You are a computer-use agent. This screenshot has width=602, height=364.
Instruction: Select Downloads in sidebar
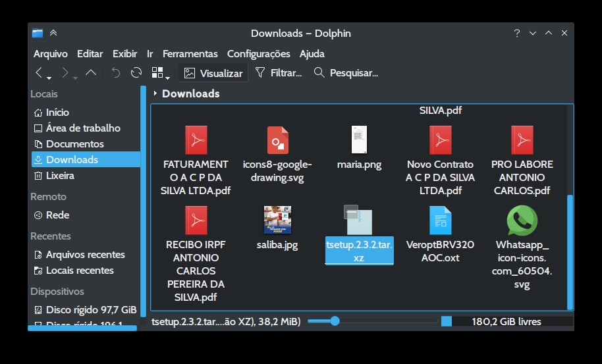pos(85,159)
